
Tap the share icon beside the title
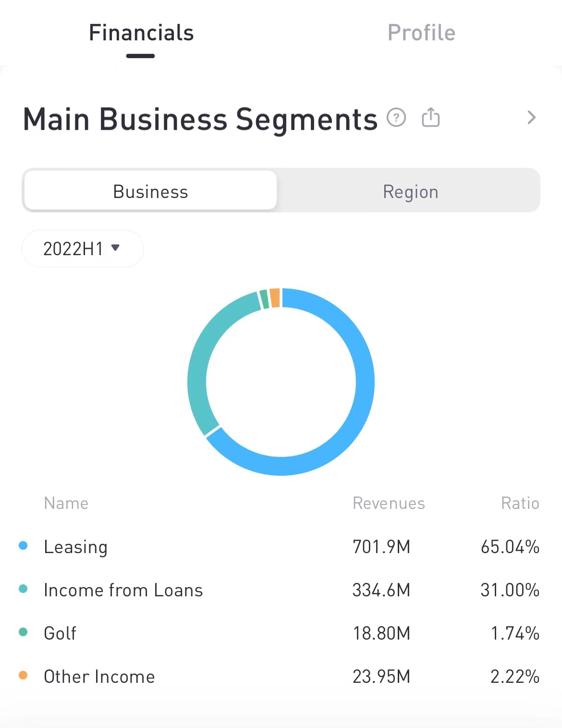430,117
